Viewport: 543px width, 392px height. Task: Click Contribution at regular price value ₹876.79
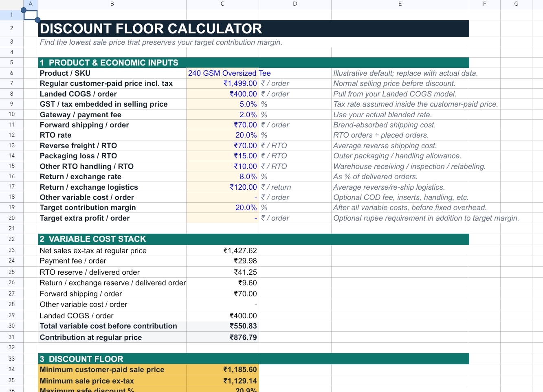point(222,337)
